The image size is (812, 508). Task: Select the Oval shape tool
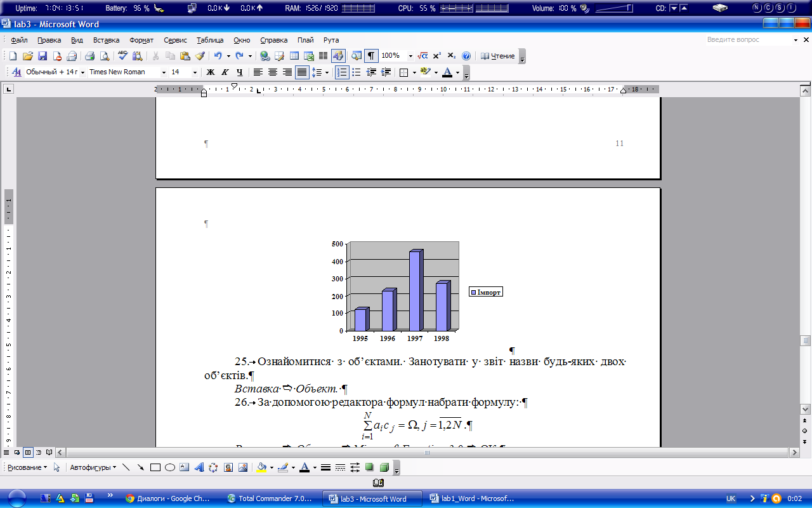[x=170, y=467]
